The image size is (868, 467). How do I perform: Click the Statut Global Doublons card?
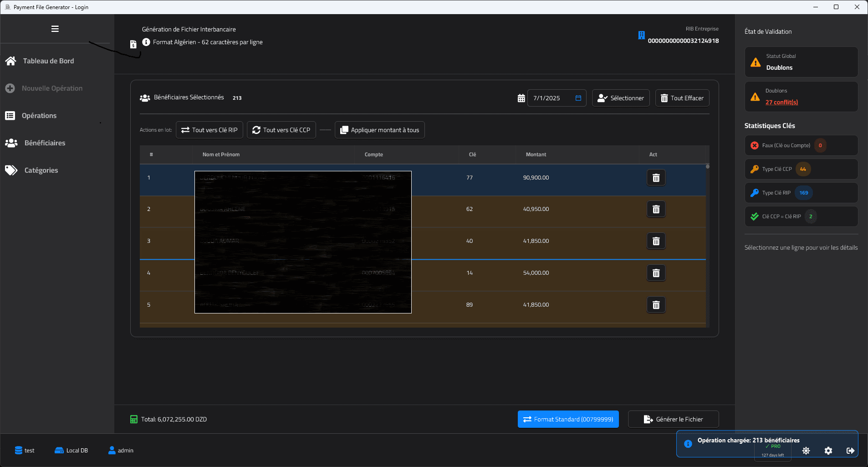point(802,62)
